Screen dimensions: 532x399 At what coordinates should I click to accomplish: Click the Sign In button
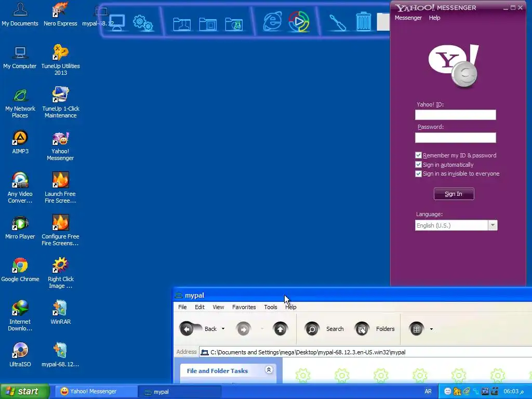(454, 194)
